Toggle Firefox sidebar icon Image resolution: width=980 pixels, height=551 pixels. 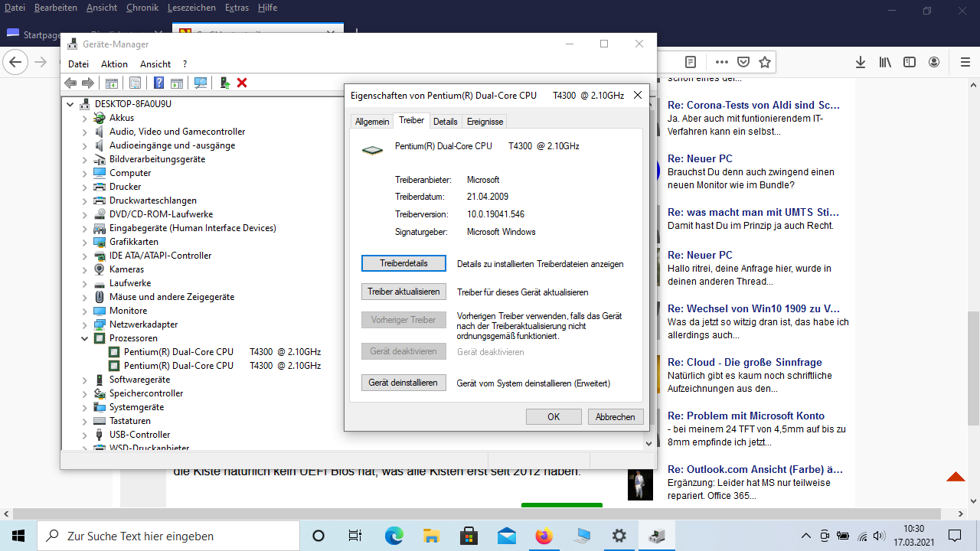(910, 62)
